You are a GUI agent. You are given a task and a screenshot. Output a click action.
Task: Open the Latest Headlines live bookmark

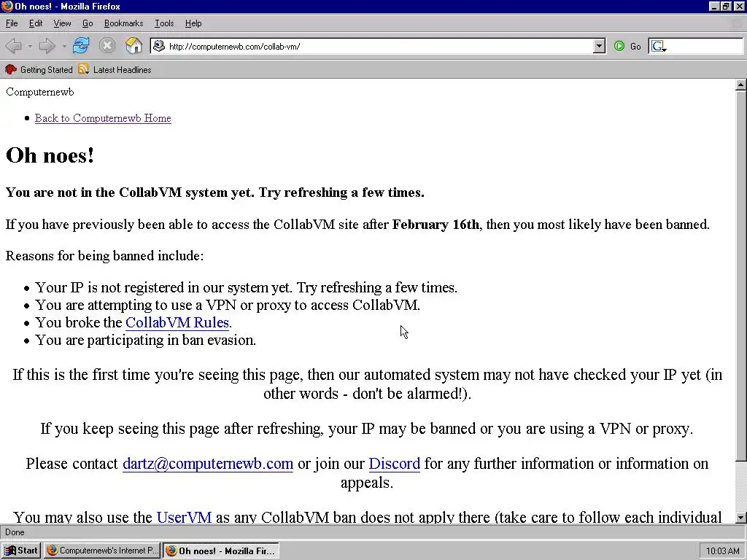click(115, 70)
